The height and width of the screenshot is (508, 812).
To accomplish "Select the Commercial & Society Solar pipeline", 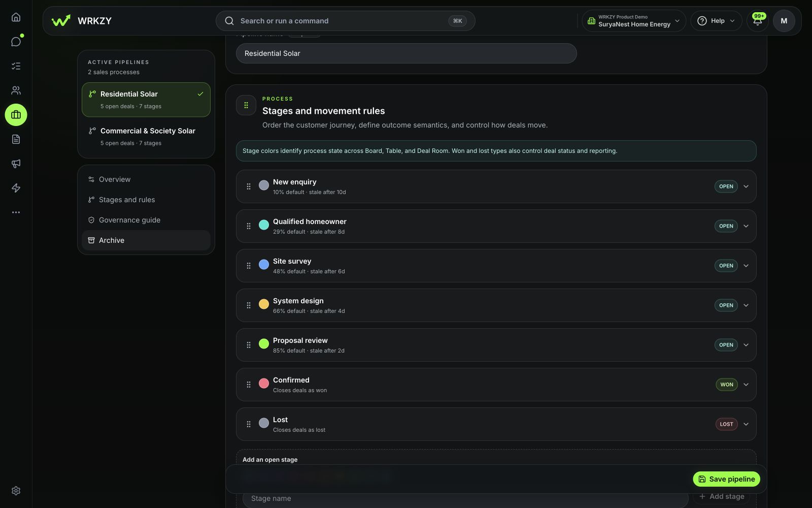I will [x=146, y=136].
